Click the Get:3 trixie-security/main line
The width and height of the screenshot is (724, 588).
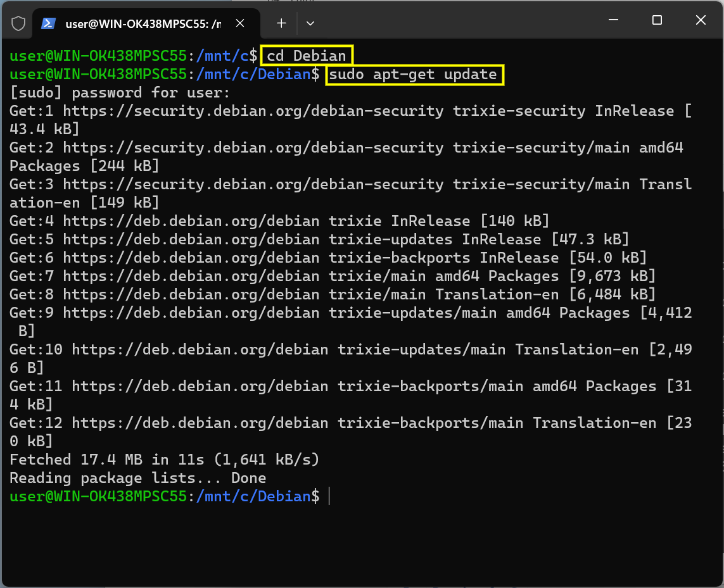click(350, 194)
